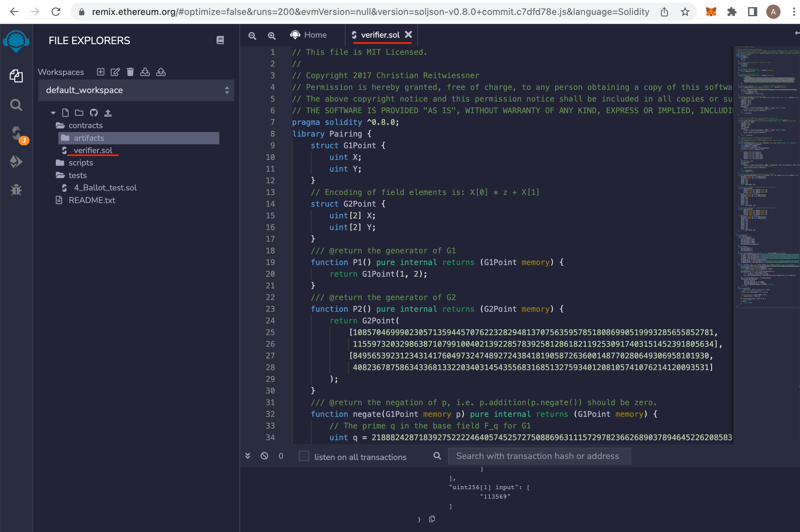
Task: Open the default_workspace dropdown
Action: 136,90
